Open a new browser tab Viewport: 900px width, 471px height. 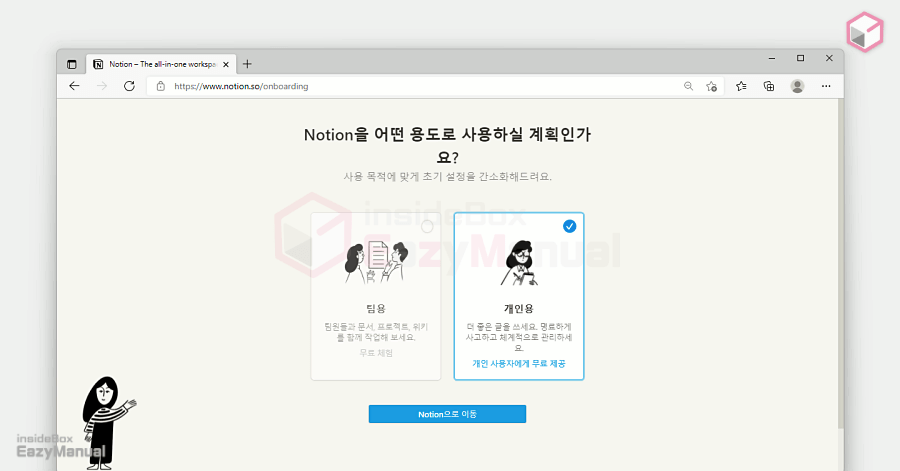[247, 64]
